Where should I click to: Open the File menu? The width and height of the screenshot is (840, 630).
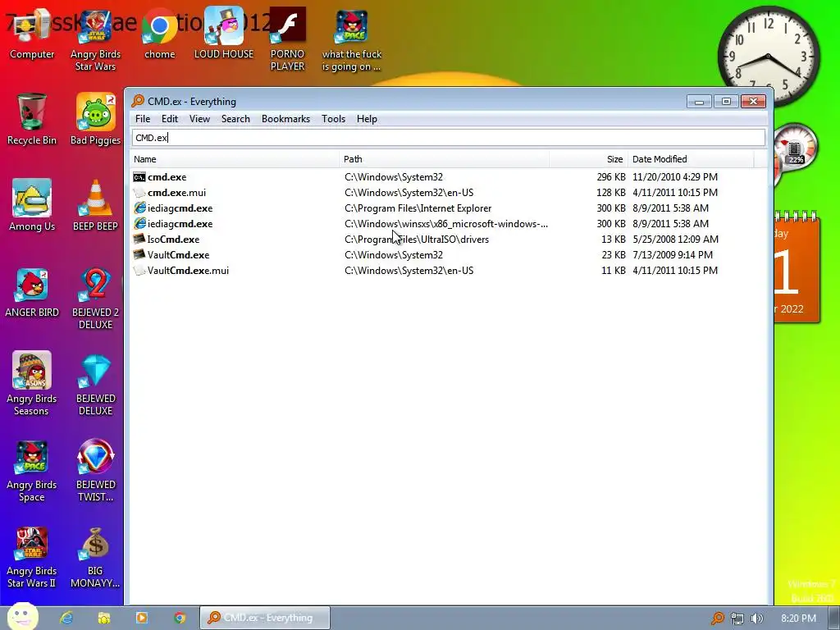tap(143, 119)
